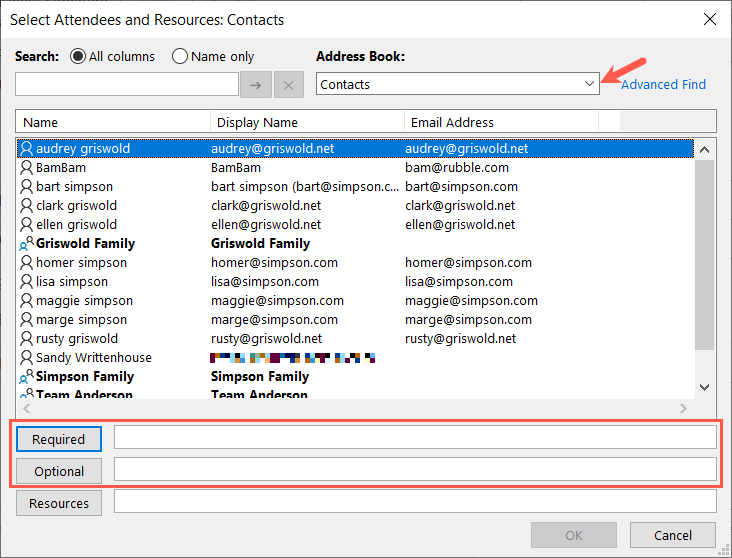Click the Required attendees text field
Image resolution: width=732 pixels, height=558 pixels.
tap(415, 438)
